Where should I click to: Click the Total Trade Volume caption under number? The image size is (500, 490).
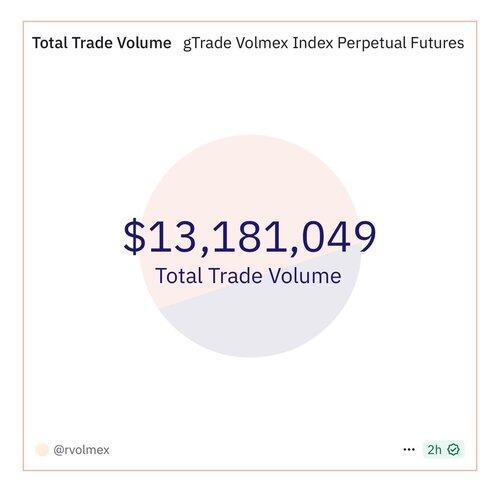pyautogui.click(x=248, y=276)
